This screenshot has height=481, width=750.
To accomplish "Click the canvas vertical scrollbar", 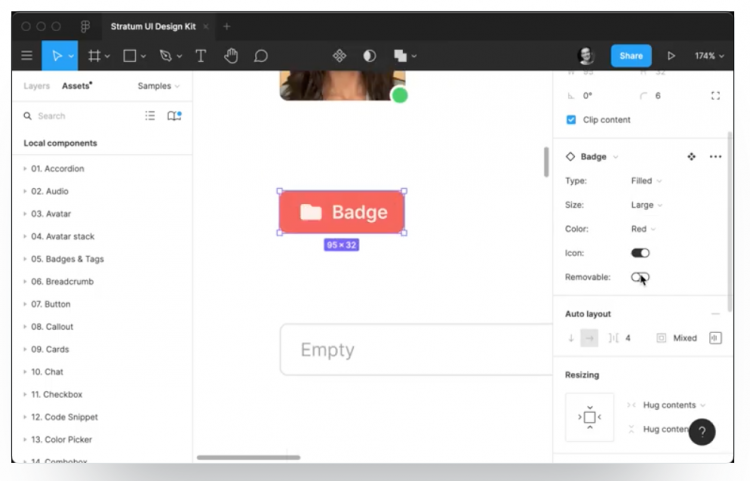I will click(546, 162).
